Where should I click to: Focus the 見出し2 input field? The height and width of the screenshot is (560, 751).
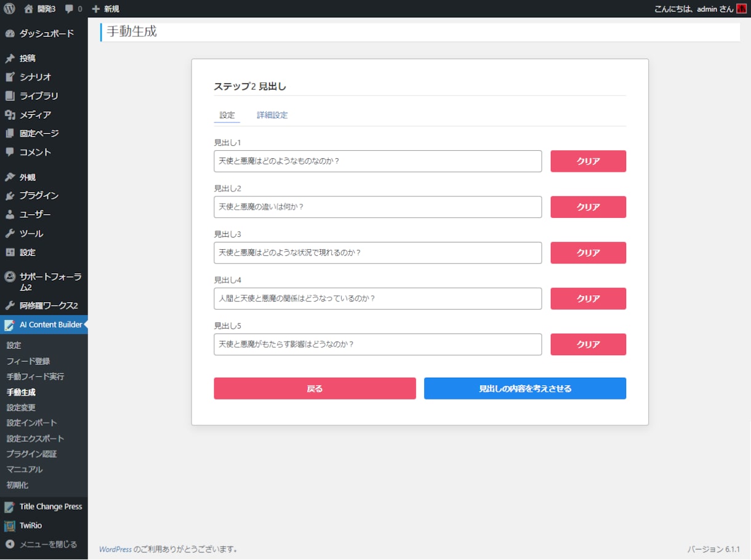(378, 207)
